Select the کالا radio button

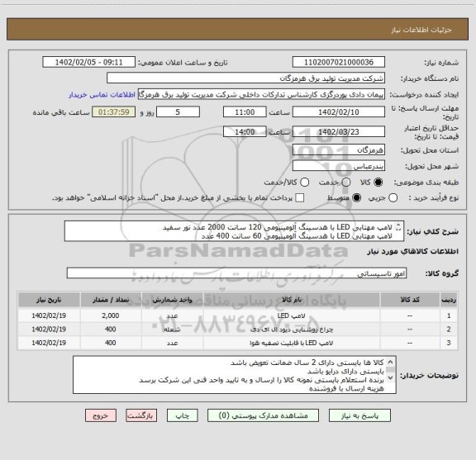pos(378,182)
